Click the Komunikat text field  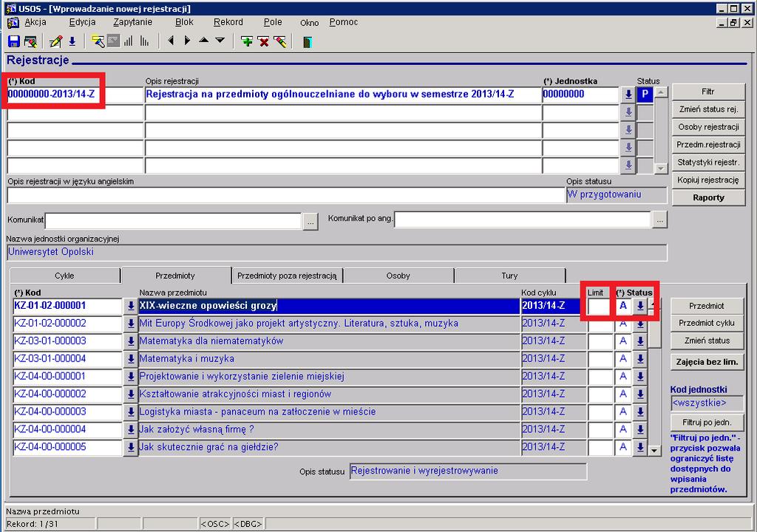tap(173, 221)
